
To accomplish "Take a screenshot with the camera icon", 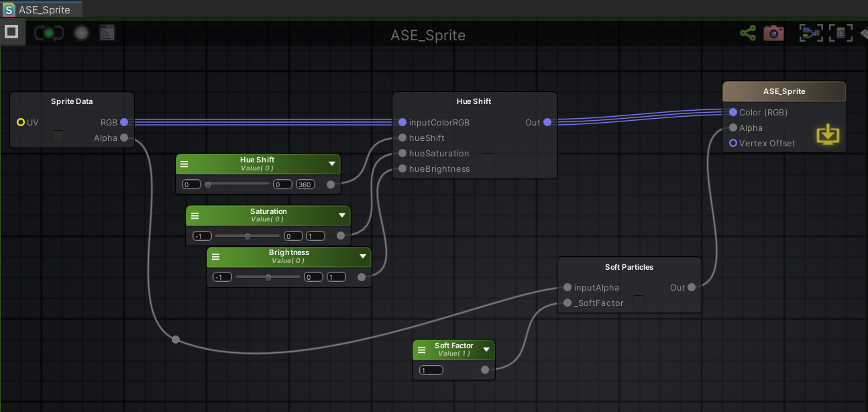I will (x=773, y=32).
